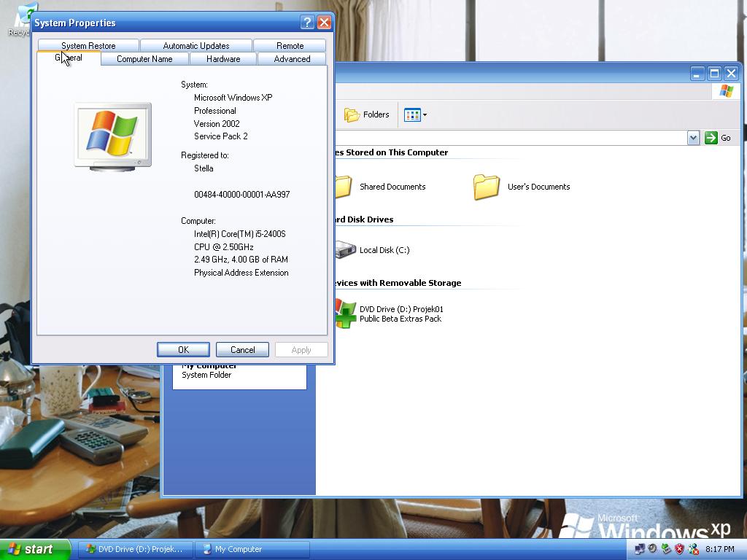Screen dimensions: 747x560
Task: Click the Windows Messenger tray icon
Action: pos(692,549)
